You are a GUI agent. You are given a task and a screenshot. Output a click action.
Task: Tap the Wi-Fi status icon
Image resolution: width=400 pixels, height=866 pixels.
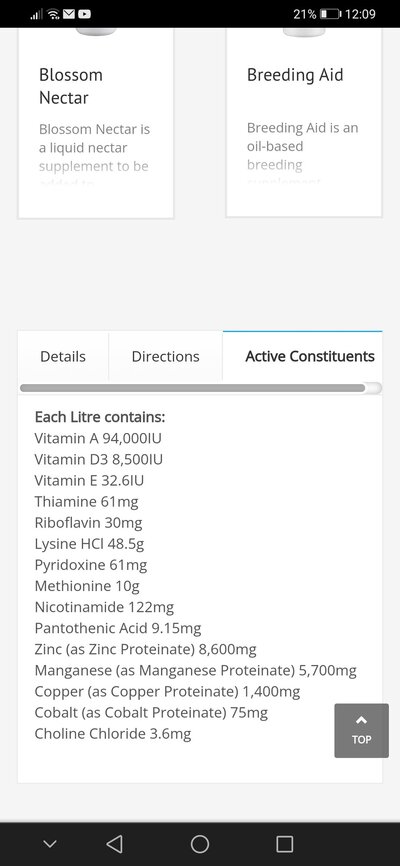point(54,14)
